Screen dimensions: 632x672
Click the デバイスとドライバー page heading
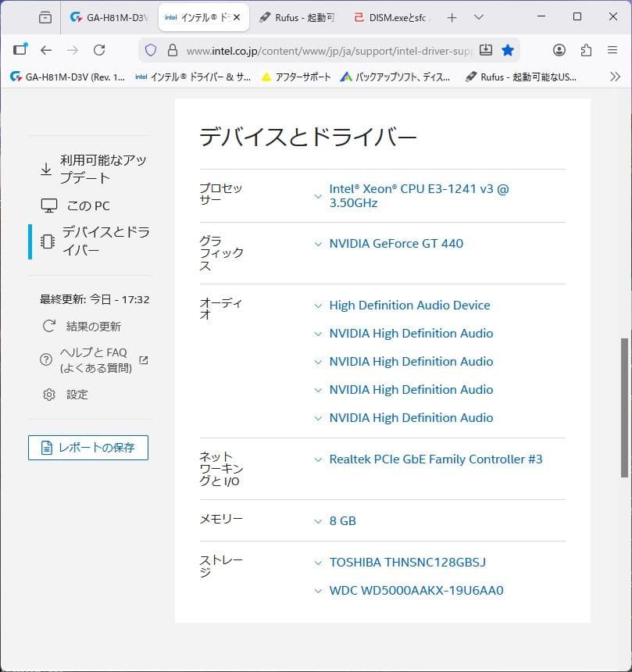[x=308, y=137]
